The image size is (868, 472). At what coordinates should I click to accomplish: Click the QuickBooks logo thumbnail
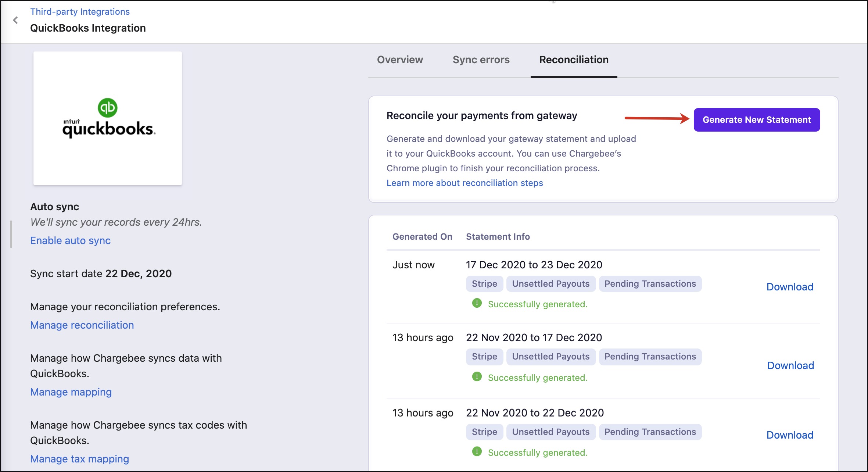(108, 118)
